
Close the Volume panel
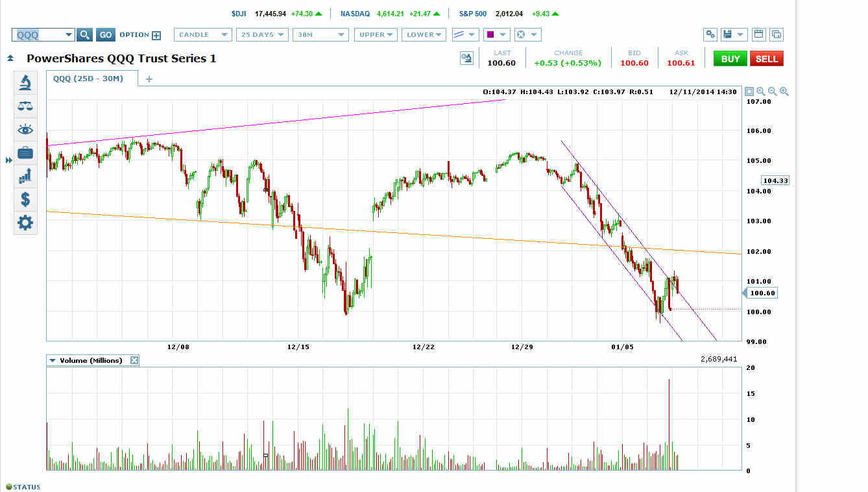coord(134,360)
